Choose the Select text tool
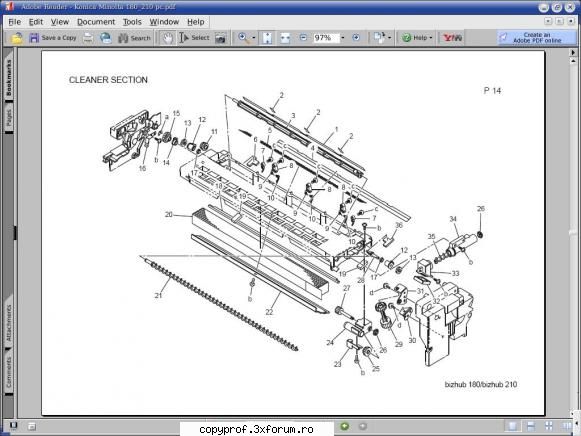The height and width of the screenshot is (436, 581). point(194,38)
